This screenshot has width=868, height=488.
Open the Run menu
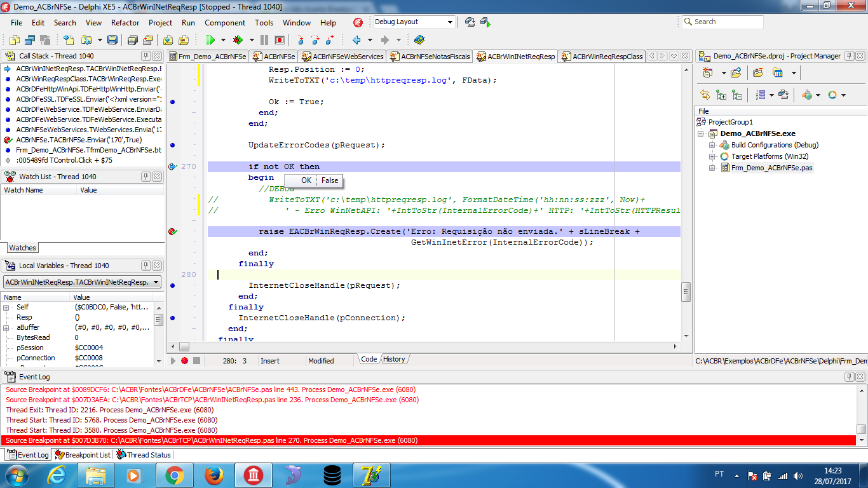pyautogui.click(x=188, y=22)
